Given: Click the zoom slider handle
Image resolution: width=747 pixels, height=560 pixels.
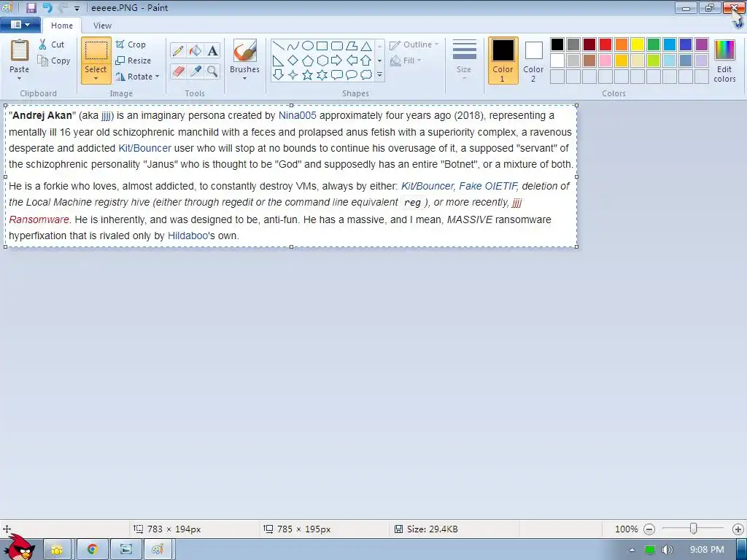Looking at the screenshot, I should point(694,529).
